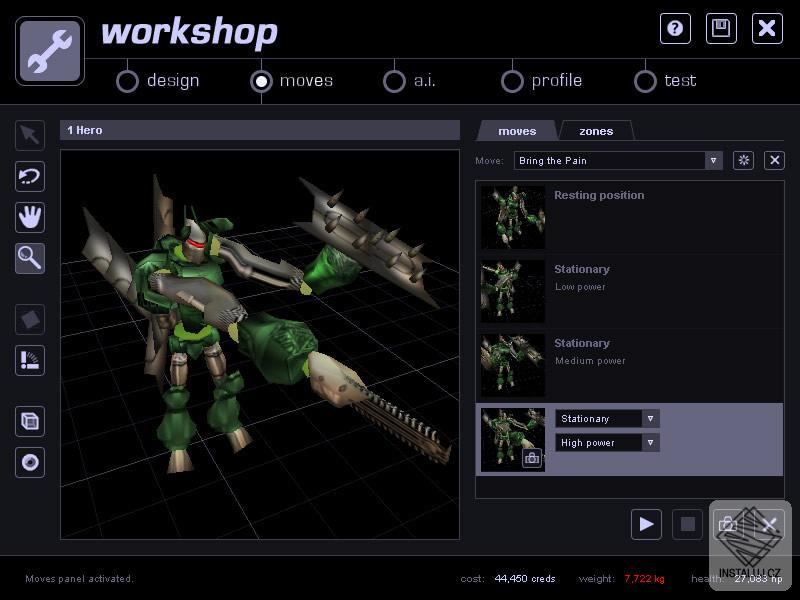Open move settings with the gear icon
The width and height of the screenshot is (800, 600).
pyautogui.click(x=743, y=160)
